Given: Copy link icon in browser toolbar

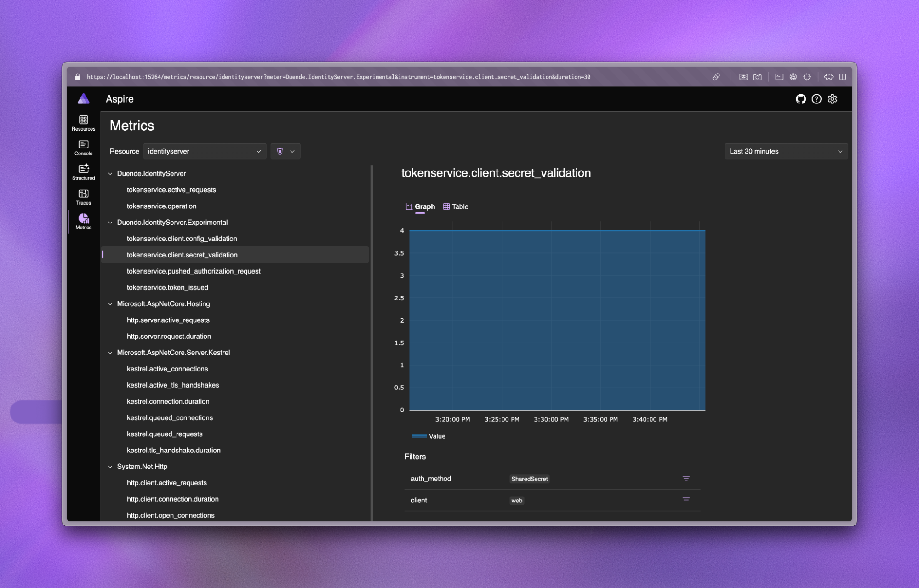Looking at the screenshot, I should [716, 77].
